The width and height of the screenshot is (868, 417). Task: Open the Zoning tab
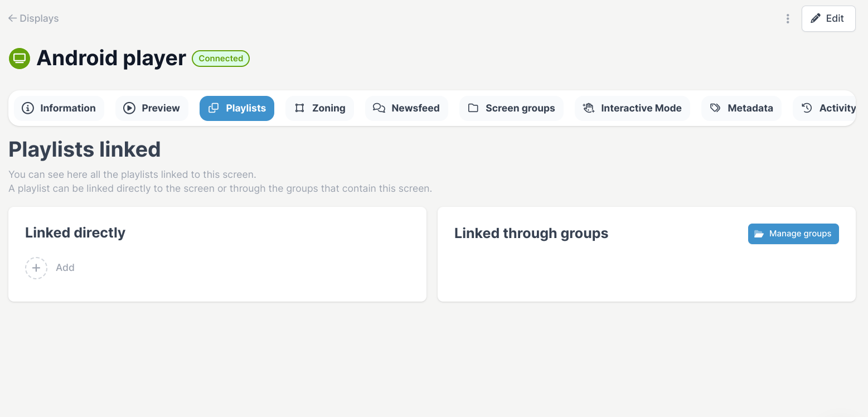(x=319, y=108)
